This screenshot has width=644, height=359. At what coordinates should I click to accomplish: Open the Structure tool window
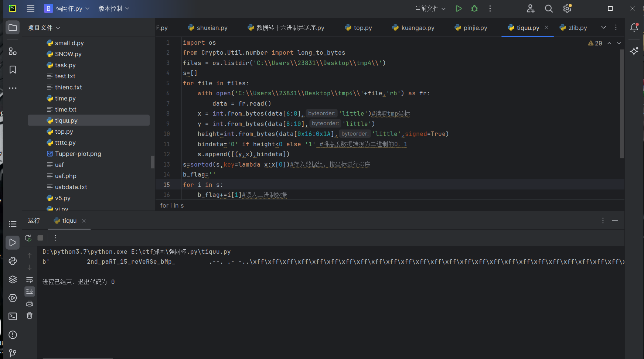click(13, 51)
